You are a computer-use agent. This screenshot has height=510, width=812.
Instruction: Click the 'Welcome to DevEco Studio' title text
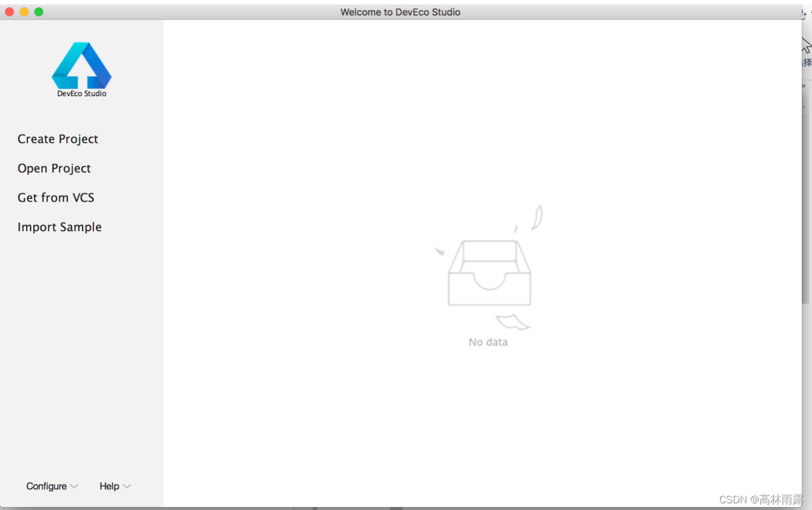(x=400, y=12)
